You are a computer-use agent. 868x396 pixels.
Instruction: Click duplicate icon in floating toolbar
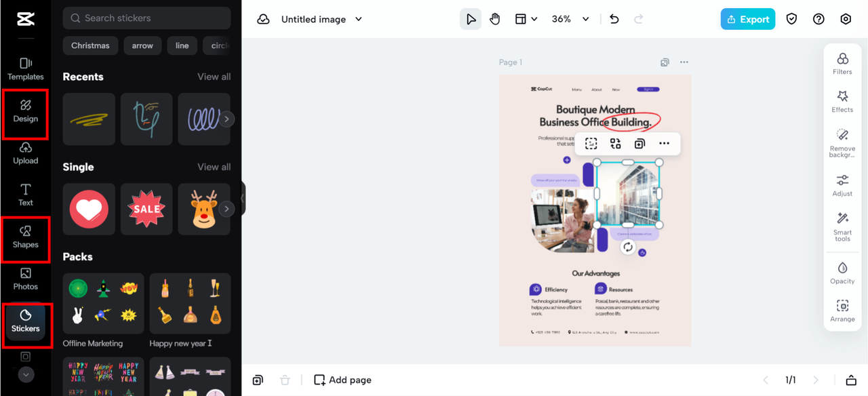tap(639, 144)
